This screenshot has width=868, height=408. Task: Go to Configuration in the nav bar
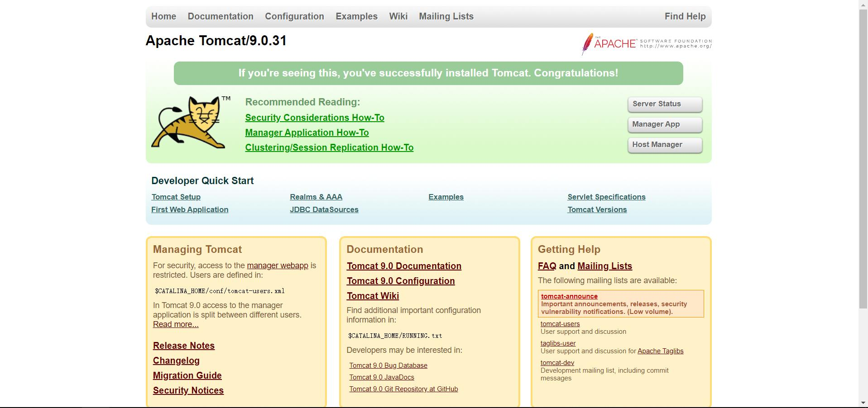pyautogui.click(x=294, y=16)
